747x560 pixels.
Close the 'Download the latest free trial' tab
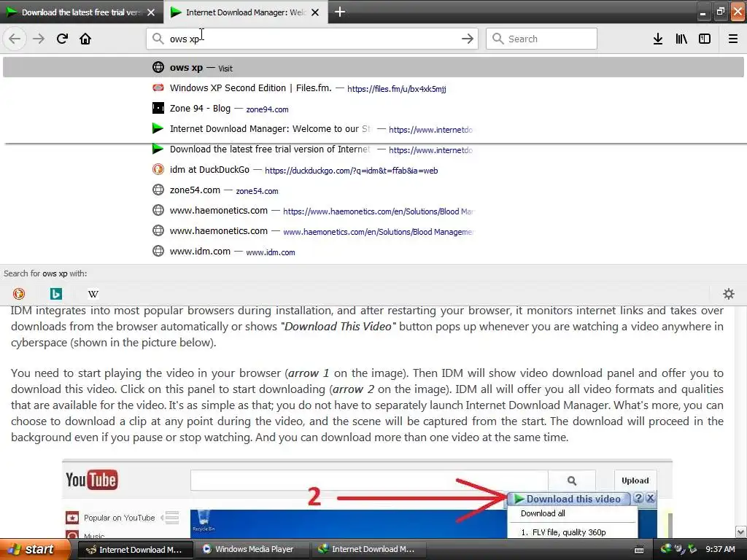click(151, 12)
